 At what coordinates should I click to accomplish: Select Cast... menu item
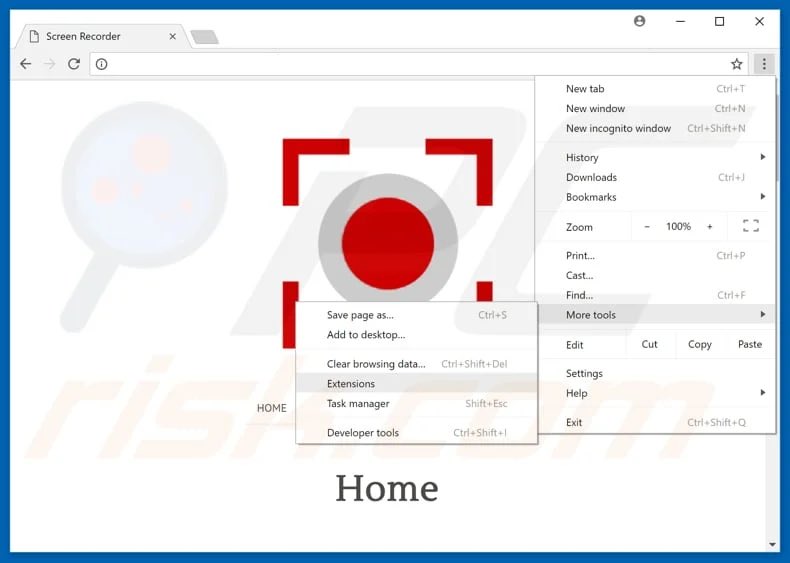click(655, 275)
